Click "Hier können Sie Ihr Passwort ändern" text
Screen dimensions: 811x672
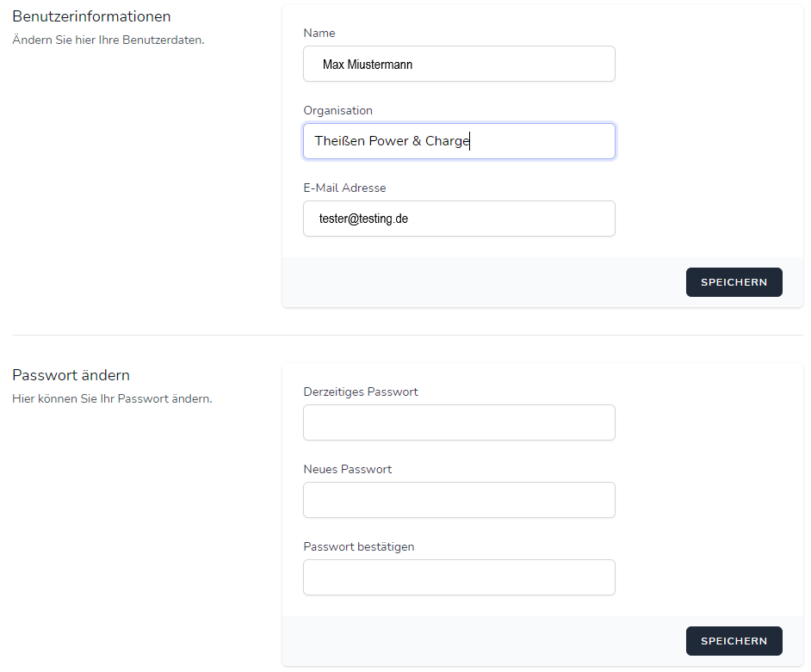[x=112, y=398]
